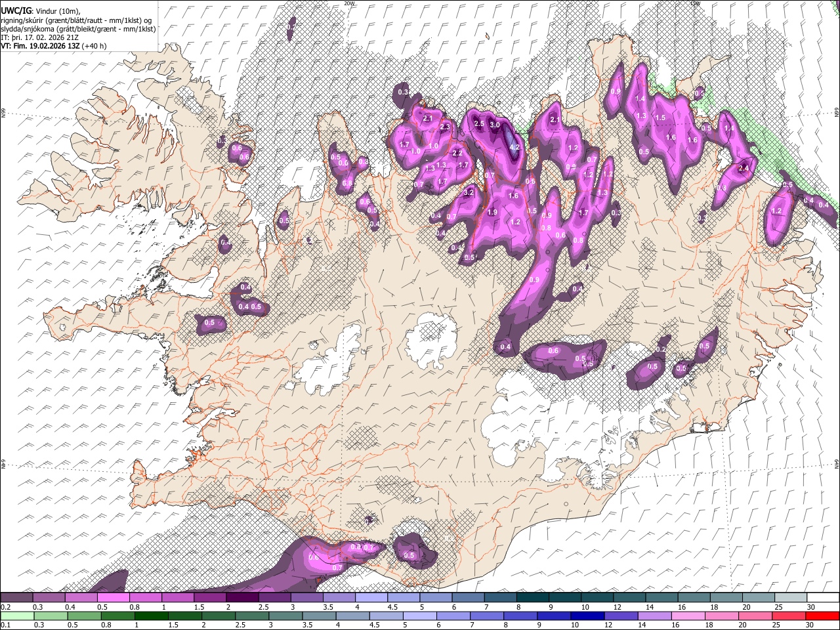This screenshot has width=840, height=630.
Task: Pick the 9 deep blue swatch, bottom legend row
Action: click(555, 616)
